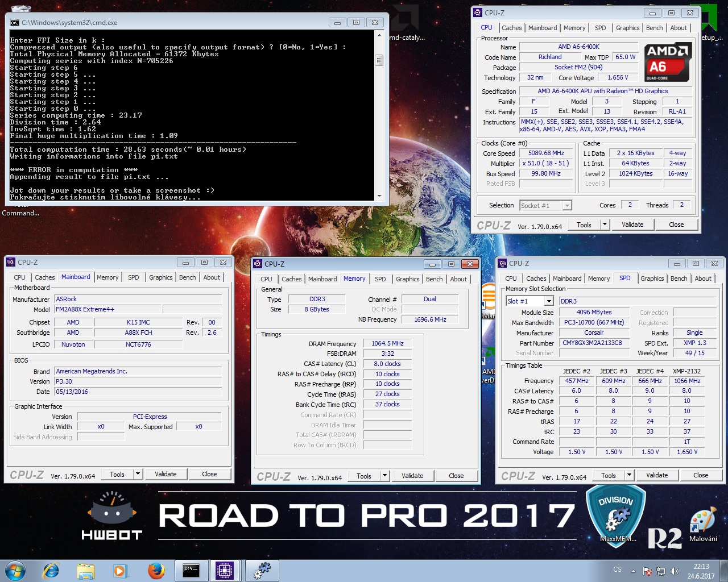Open Tools dropdown arrow in Memory window

(x=384, y=476)
